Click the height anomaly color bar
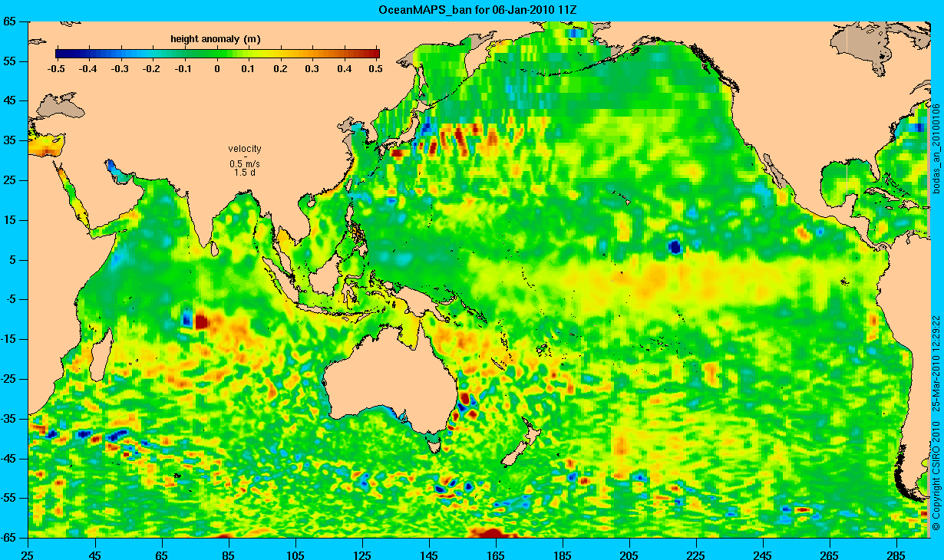 click(x=218, y=54)
